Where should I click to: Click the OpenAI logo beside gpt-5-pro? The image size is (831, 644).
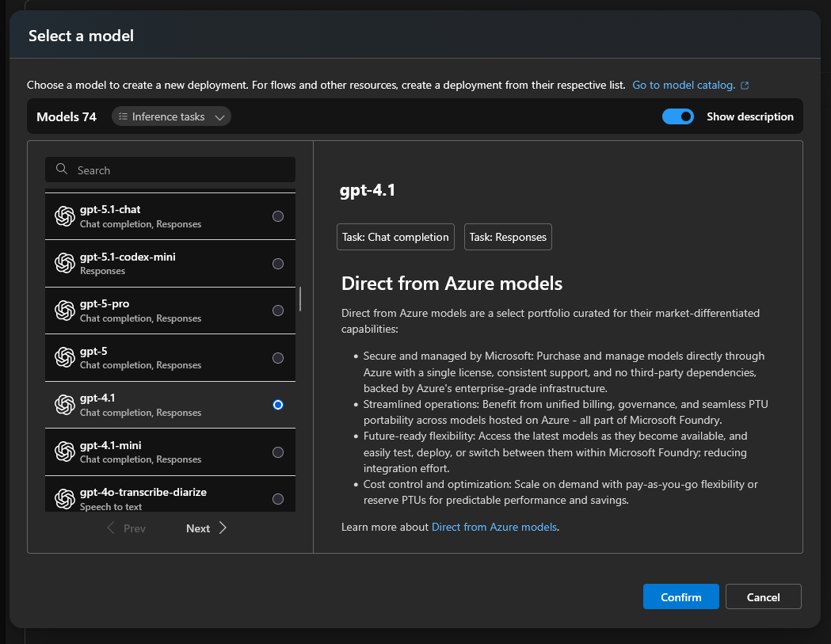click(x=65, y=311)
